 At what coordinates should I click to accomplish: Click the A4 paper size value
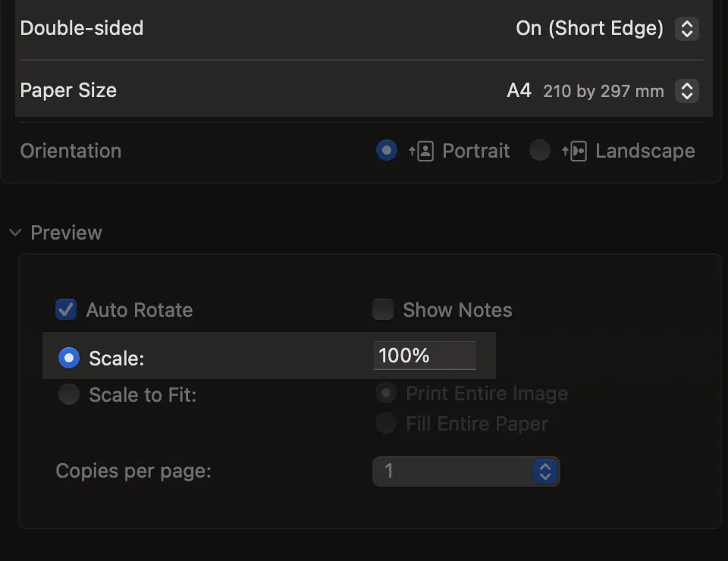click(x=519, y=91)
